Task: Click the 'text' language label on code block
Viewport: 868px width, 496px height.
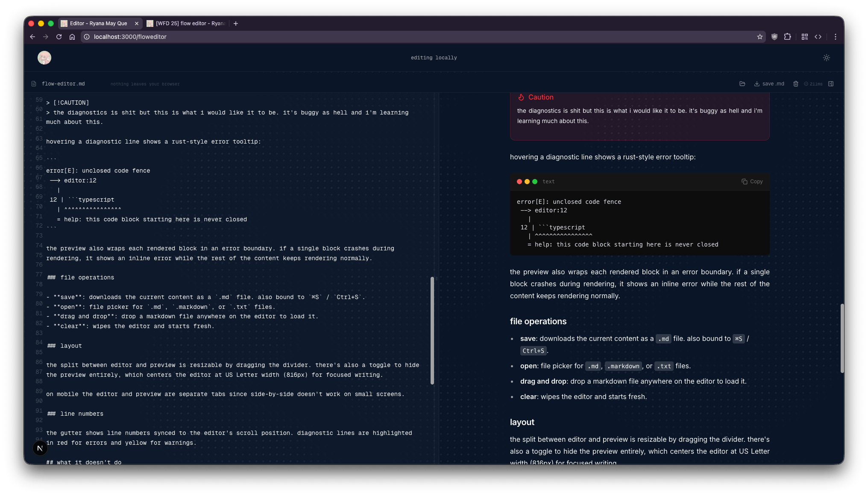Action: pos(548,182)
